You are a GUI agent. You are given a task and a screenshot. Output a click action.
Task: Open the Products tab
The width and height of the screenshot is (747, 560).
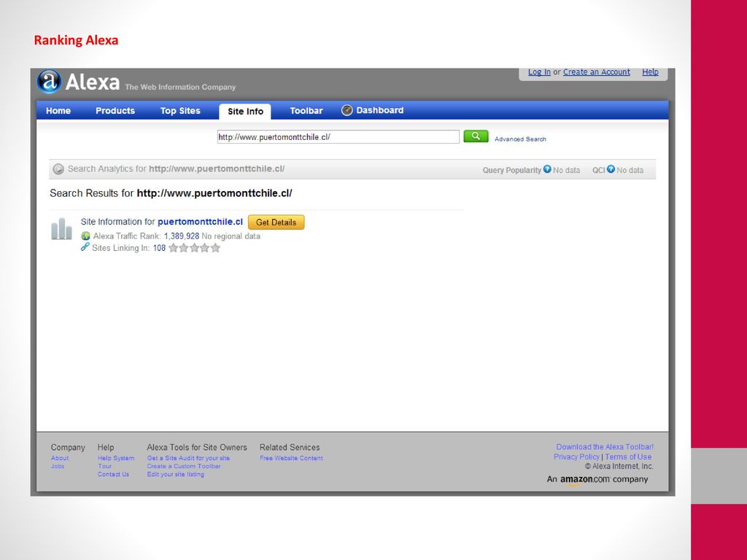pyautogui.click(x=115, y=111)
